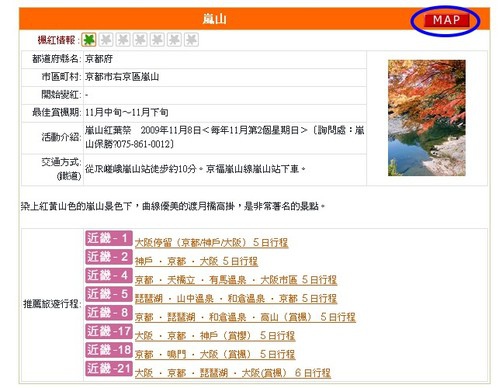The height and width of the screenshot is (388, 499).
Task: Open 京都・天橋立・有馬溫泉・大阪市區 itinerary link
Action: click(x=236, y=280)
